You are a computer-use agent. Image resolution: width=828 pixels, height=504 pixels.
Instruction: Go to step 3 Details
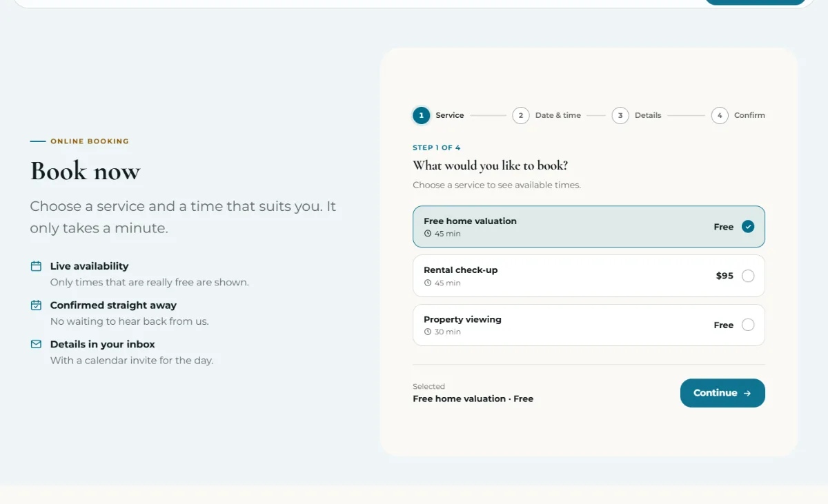(x=637, y=115)
